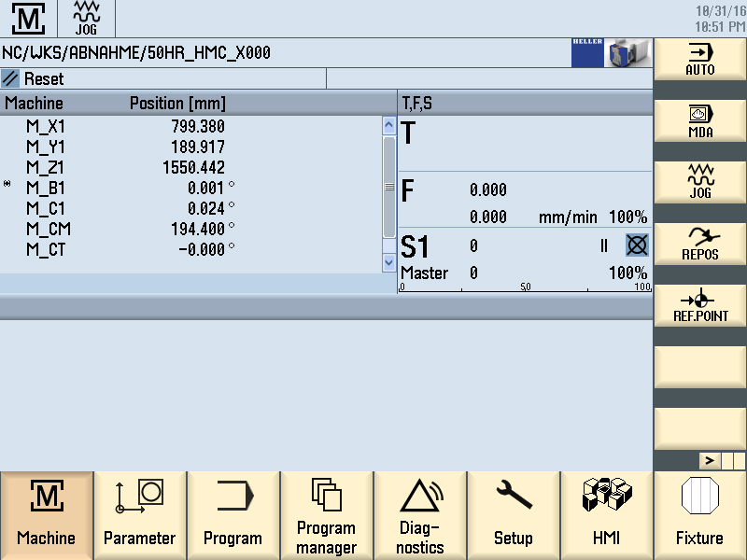Activate JOG mode softkey on right
This screenshot has width=747, height=560.
click(x=699, y=182)
